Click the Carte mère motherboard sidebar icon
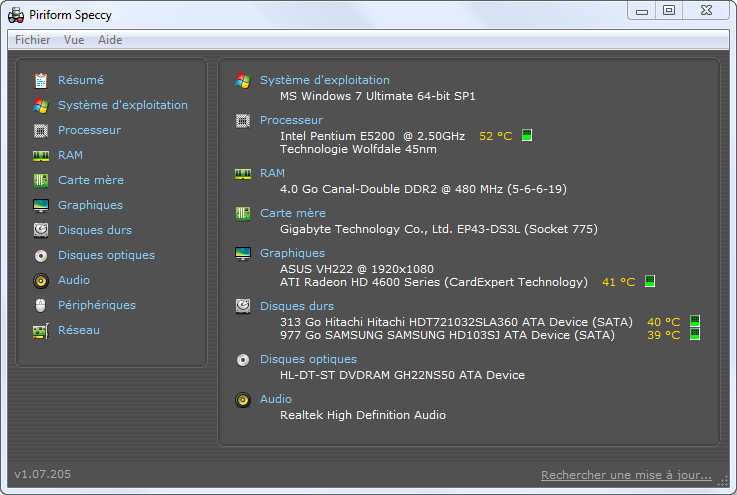The height and width of the screenshot is (495, 737). (41, 181)
